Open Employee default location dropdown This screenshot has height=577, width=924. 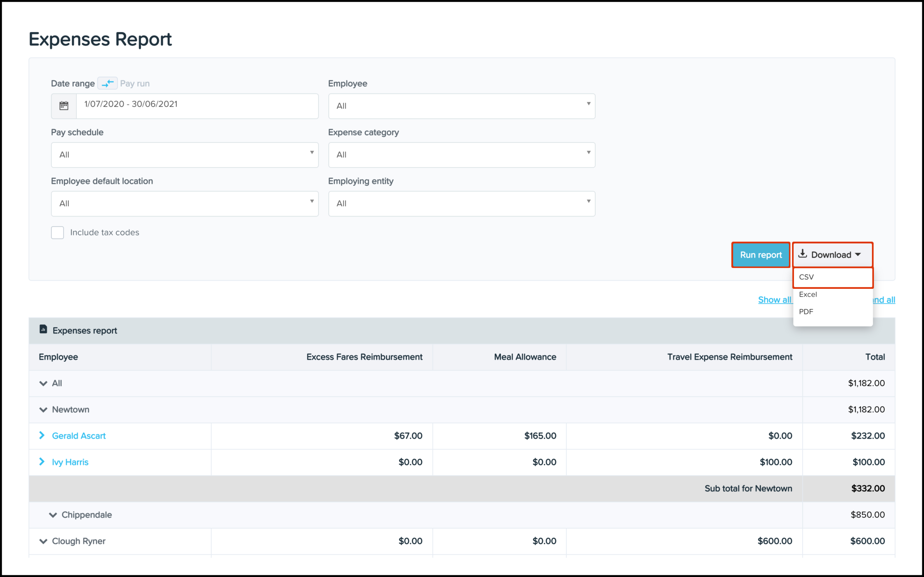(x=185, y=204)
